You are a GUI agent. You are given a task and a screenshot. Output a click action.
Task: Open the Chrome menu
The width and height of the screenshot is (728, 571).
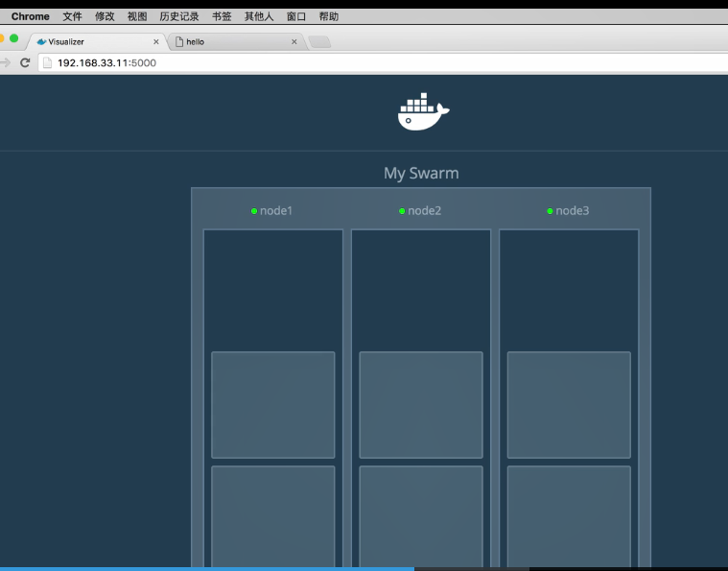[30, 16]
